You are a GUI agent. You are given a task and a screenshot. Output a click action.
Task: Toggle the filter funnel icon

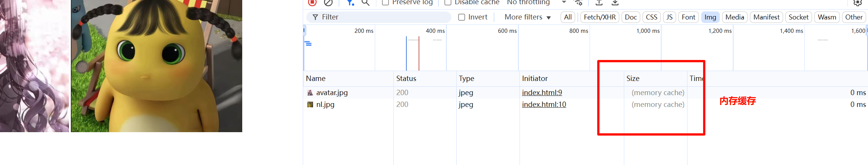[x=350, y=2]
